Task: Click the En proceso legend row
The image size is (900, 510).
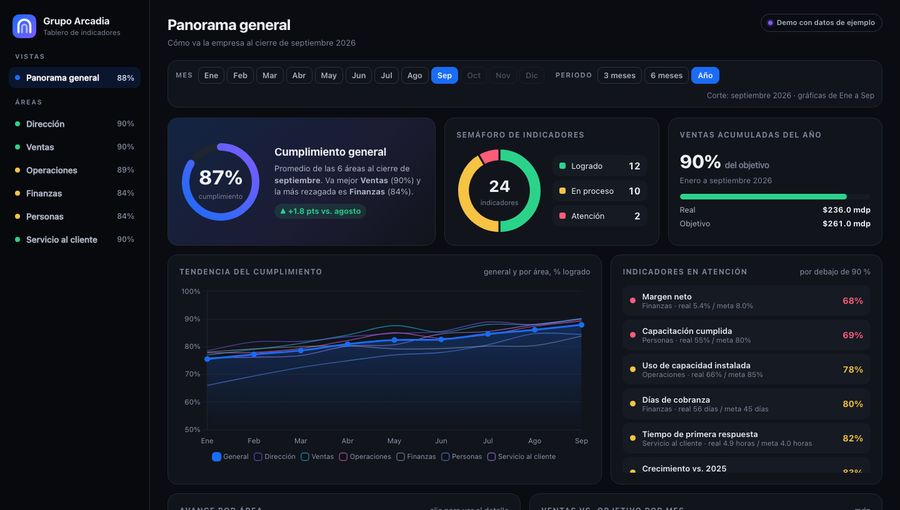Action: (x=600, y=191)
